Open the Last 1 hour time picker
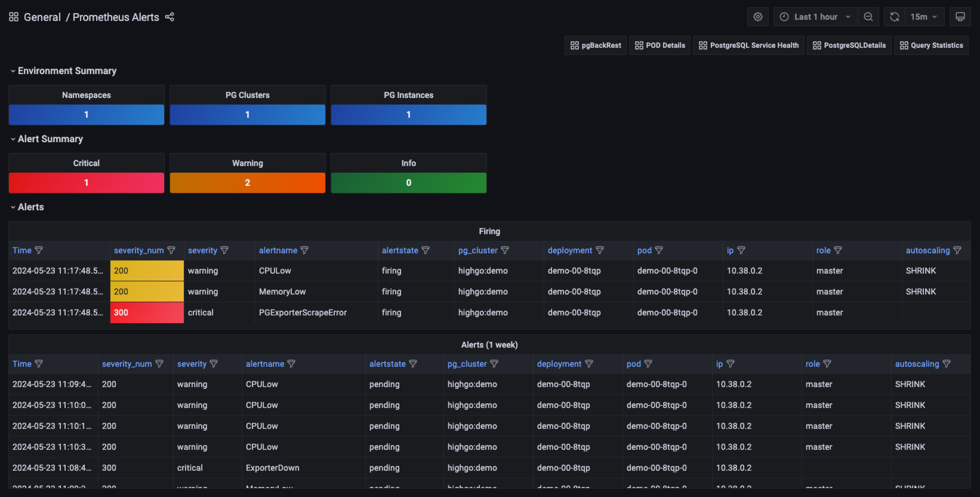The width and height of the screenshot is (980, 497). 815,17
